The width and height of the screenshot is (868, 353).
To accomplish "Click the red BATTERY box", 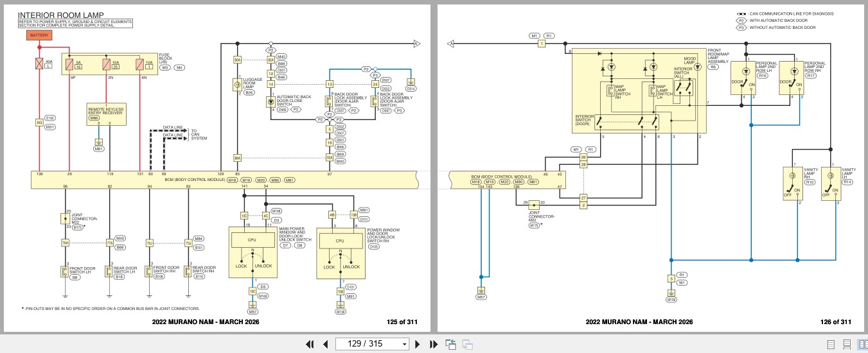I will point(39,35).
